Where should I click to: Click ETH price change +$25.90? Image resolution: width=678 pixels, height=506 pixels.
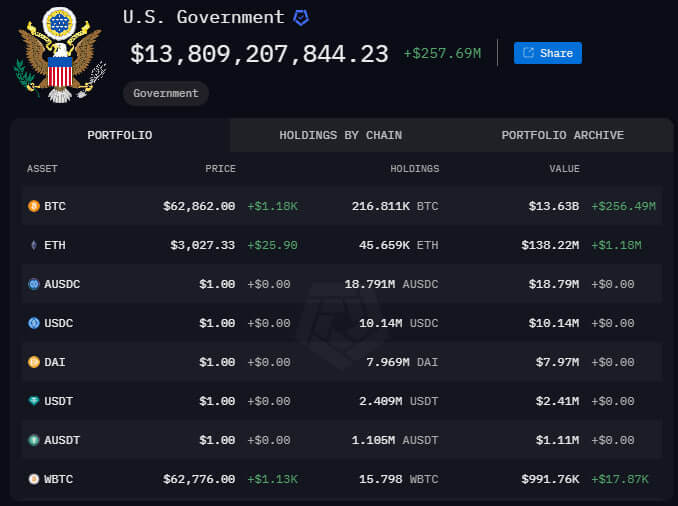coord(272,245)
